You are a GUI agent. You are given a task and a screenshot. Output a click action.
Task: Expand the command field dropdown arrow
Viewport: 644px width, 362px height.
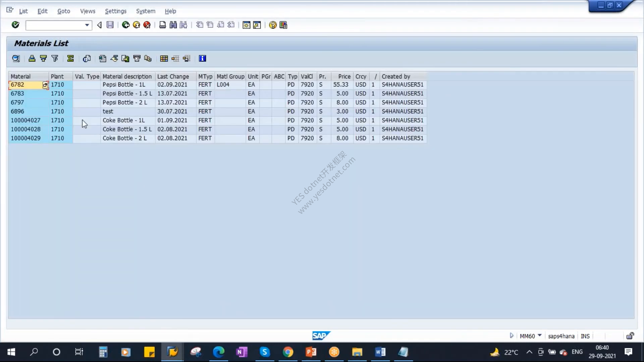click(87, 25)
